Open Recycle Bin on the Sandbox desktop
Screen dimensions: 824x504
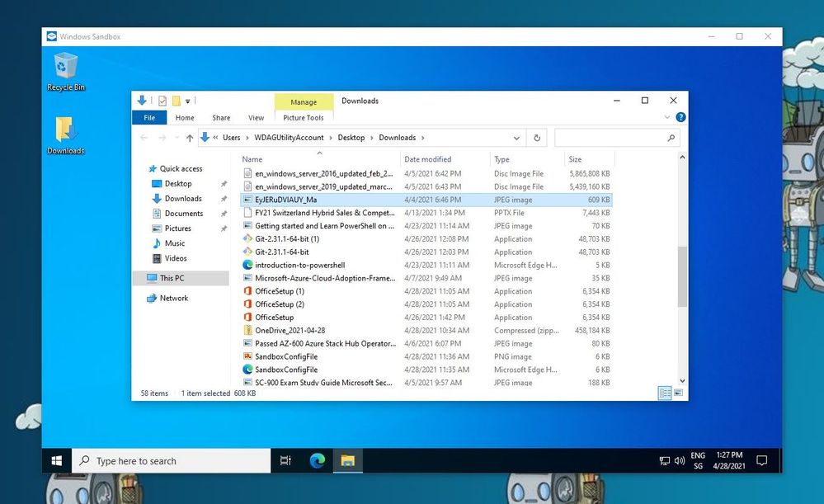coord(66,72)
